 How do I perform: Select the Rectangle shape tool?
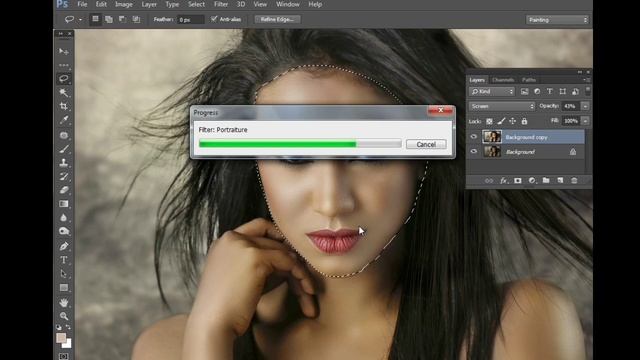[x=64, y=288]
